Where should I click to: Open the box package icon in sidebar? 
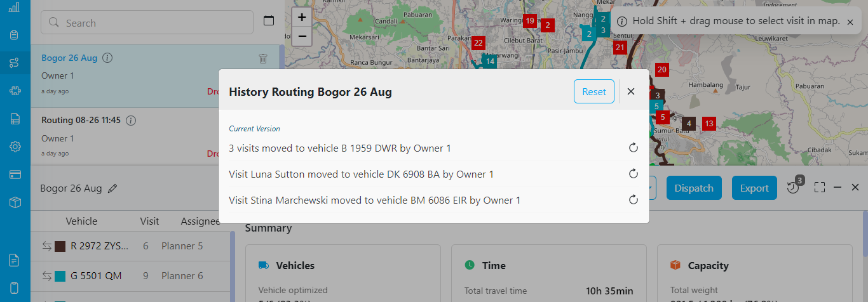(15, 202)
